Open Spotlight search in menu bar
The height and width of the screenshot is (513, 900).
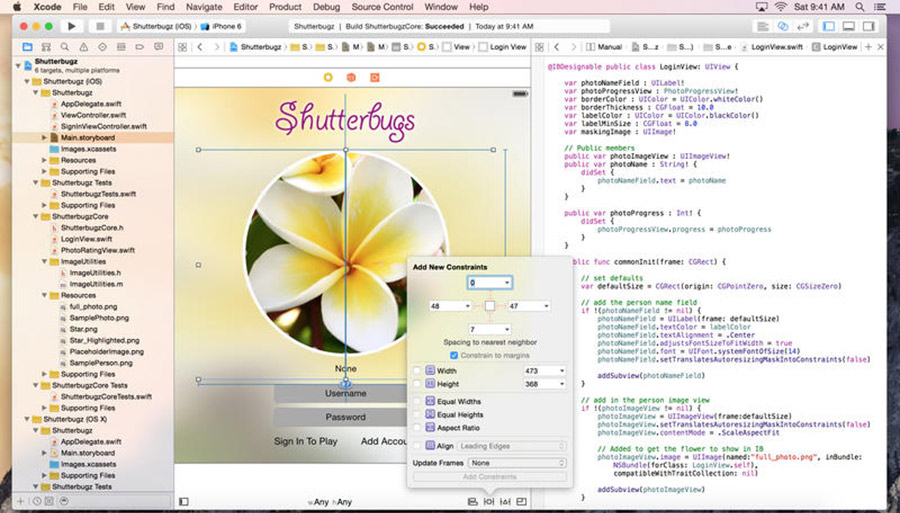(860, 7)
